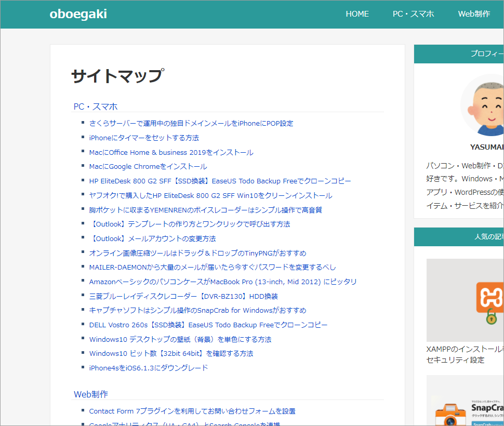
Task: Open Windows10 ビット数を確認する方法 link
Action: tap(171, 353)
